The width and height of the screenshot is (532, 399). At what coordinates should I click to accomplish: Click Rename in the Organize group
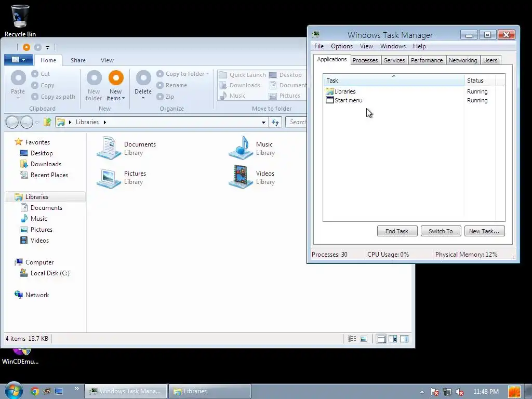pyautogui.click(x=172, y=85)
